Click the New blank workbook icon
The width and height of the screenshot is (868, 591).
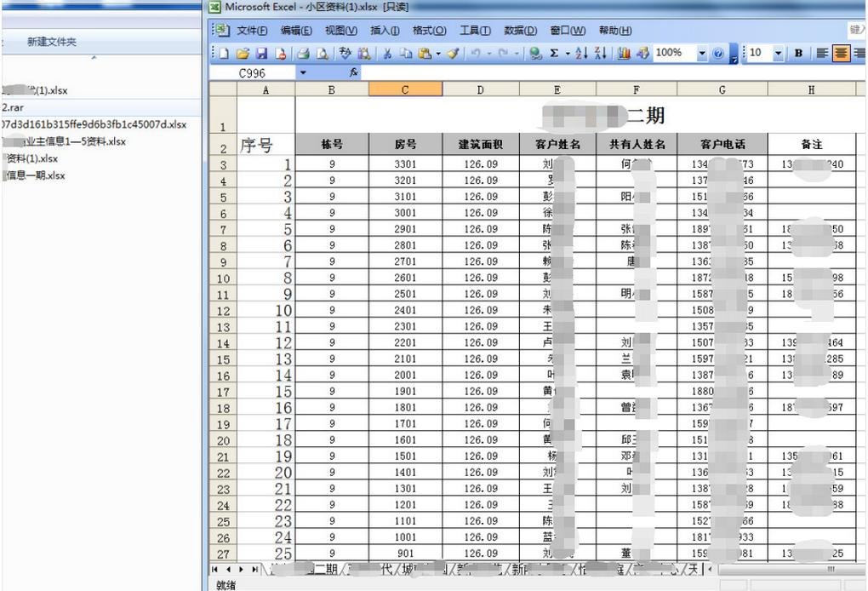click(225, 54)
